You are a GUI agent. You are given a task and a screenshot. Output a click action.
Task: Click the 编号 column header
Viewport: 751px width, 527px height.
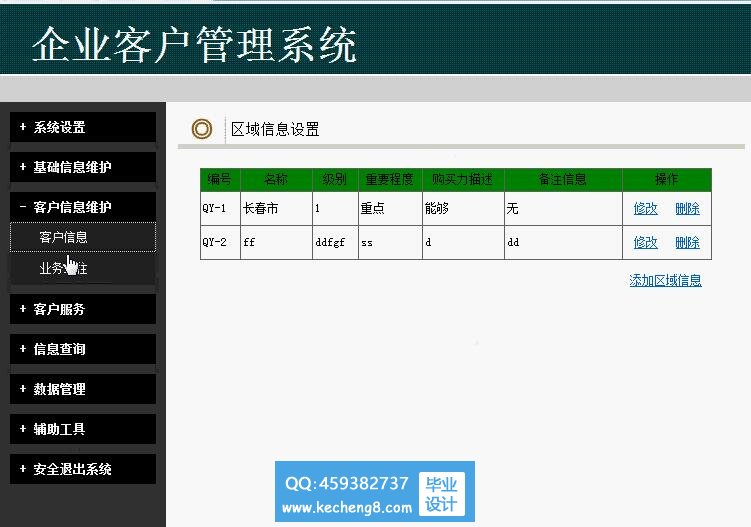coord(220,180)
